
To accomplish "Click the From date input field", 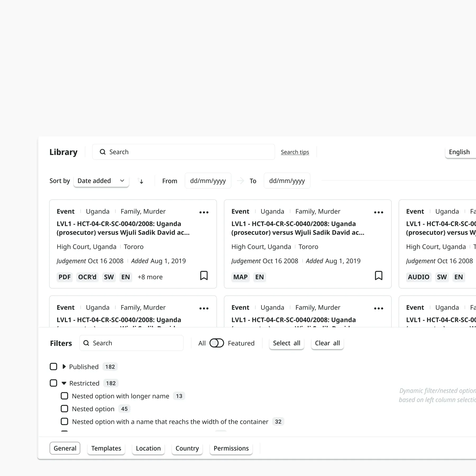I will point(208,181).
